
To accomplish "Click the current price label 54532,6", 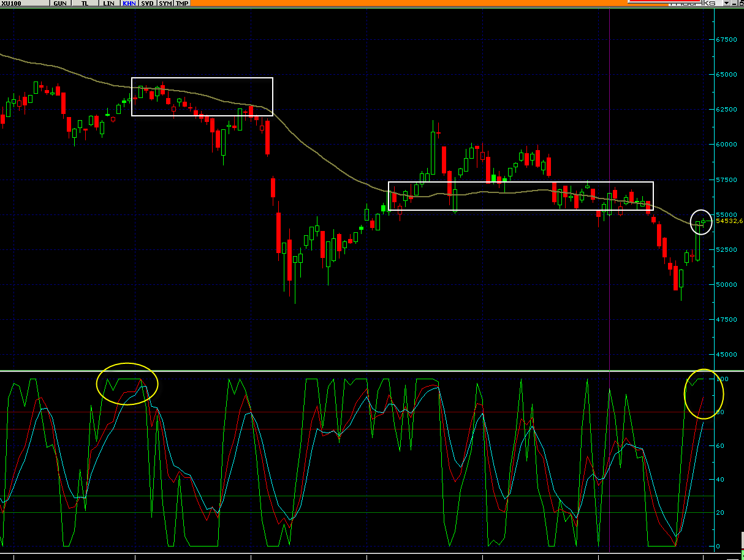I will tap(729, 221).
